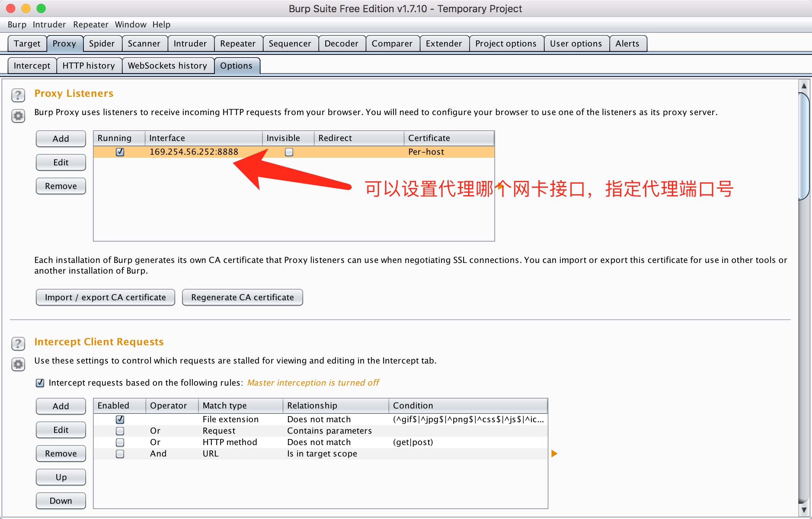The image size is (812, 519).
Task: Enable the 'URL Is in target scope' rule
Action: point(120,454)
